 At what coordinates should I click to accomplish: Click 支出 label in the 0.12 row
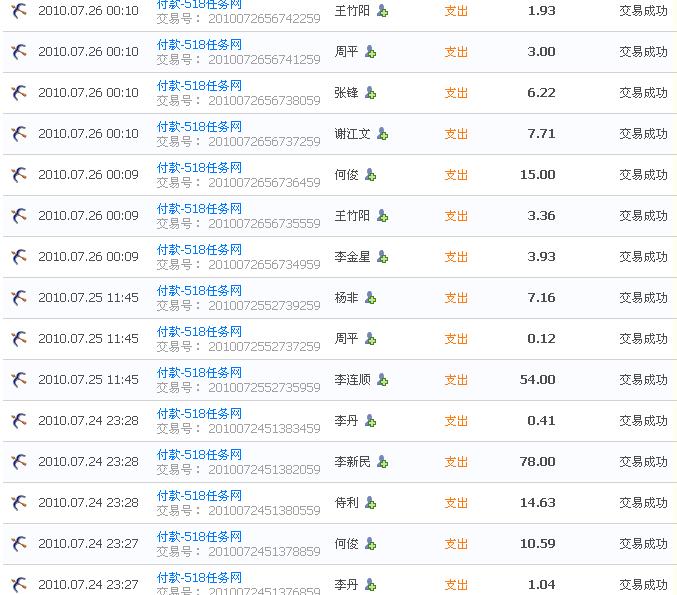(x=456, y=339)
